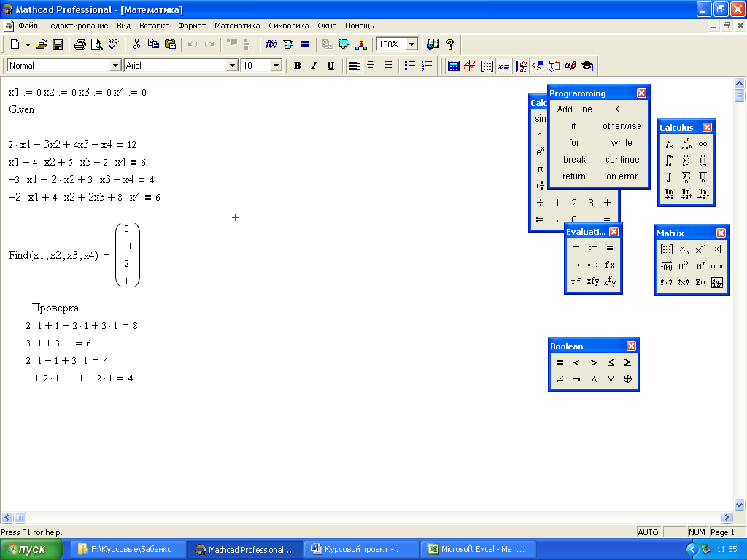Open the Символика menu
The height and width of the screenshot is (560, 747).
pyautogui.click(x=289, y=26)
